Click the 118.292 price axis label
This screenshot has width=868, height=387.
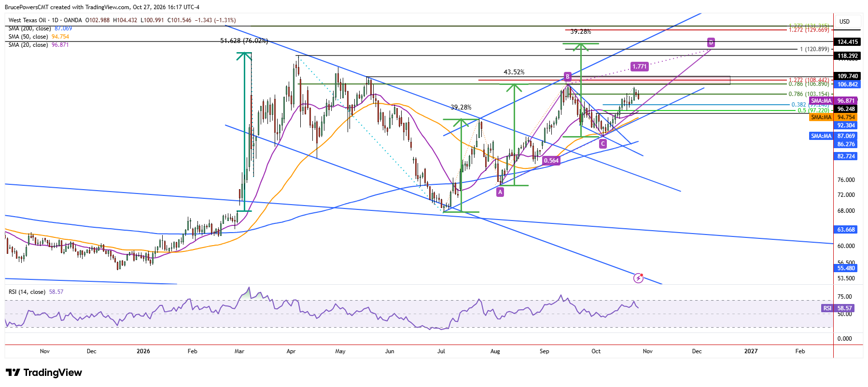[848, 56]
